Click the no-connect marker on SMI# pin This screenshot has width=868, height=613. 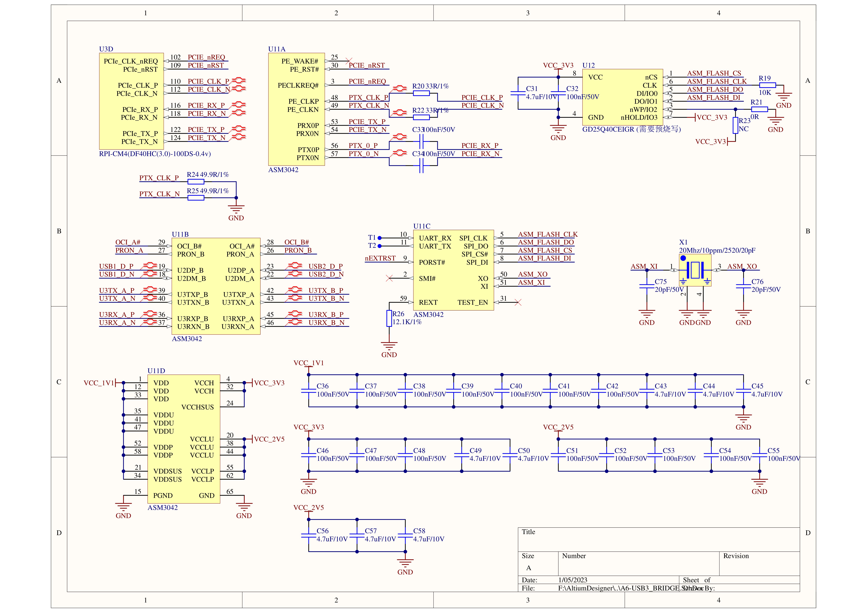point(389,278)
